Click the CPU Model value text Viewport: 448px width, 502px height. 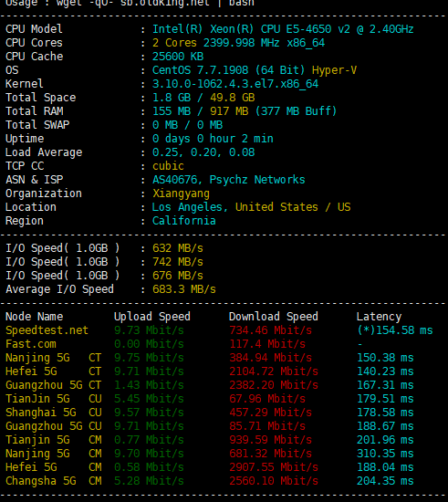pos(283,29)
